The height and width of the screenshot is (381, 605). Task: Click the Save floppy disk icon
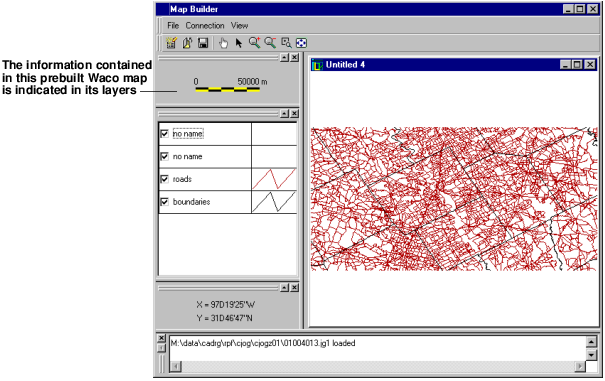(x=203, y=43)
